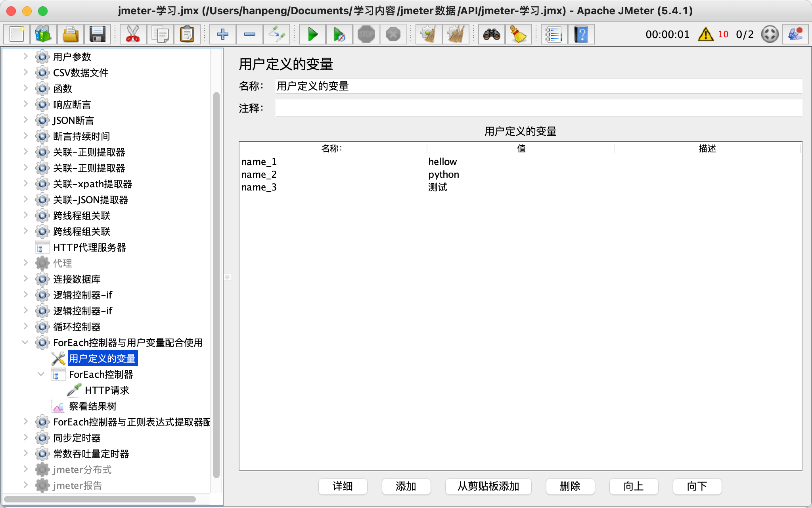Image resolution: width=812 pixels, height=508 pixels.
Task: Open the Templates icon in toolbar
Action: point(43,35)
